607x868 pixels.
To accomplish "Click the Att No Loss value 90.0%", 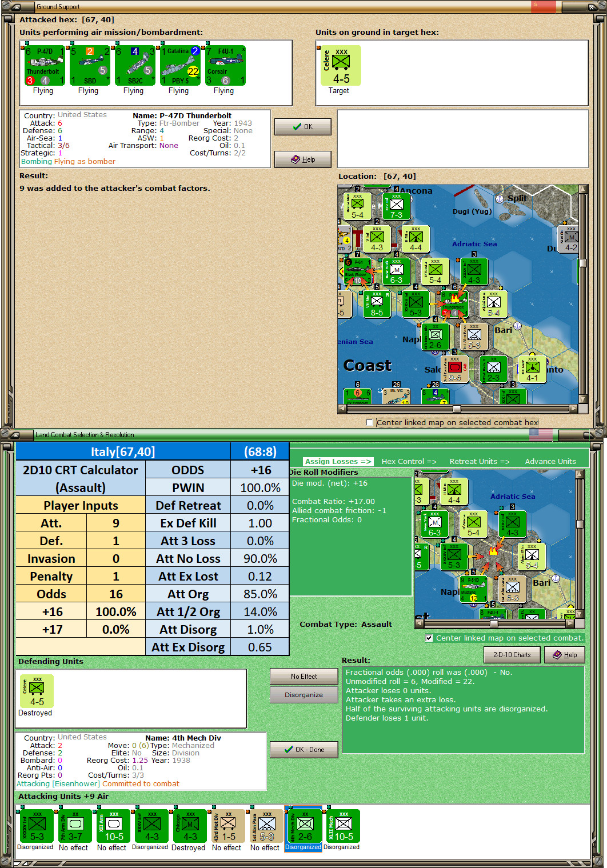I will point(260,558).
